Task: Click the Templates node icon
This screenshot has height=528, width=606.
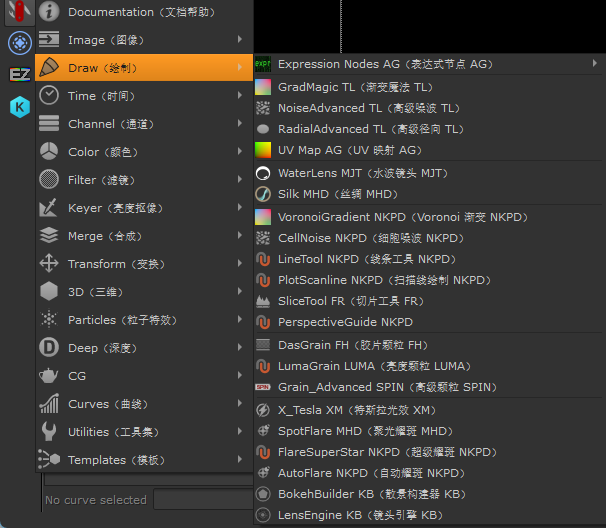Action: [49, 459]
